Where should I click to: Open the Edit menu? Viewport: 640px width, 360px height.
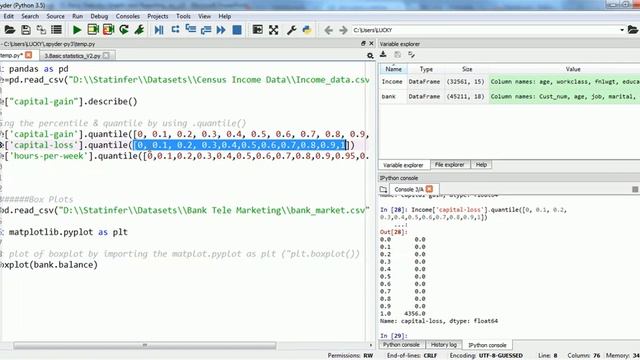coord(9,16)
